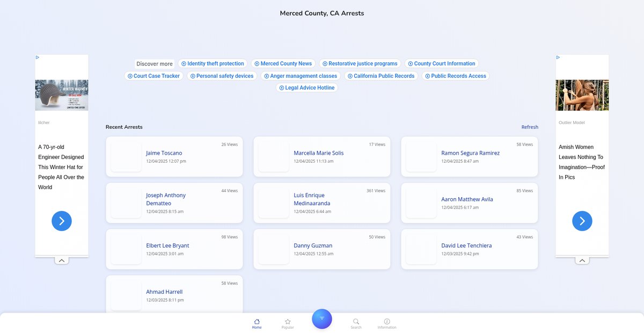Open the California Public Records suggestion
The image size is (644, 333).
pyautogui.click(x=381, y=76)
